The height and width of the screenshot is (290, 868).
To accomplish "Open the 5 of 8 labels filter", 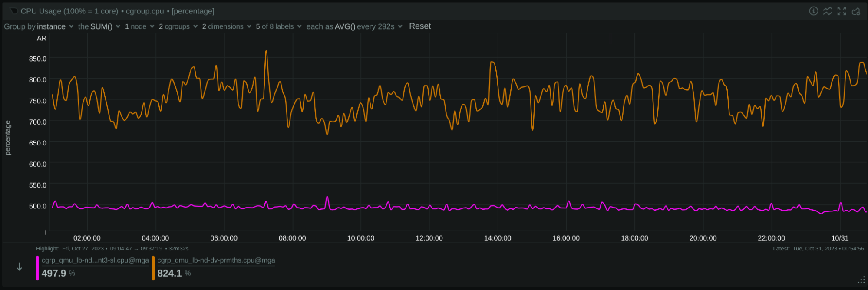I will pyautogui.click(x=278, y=26).
